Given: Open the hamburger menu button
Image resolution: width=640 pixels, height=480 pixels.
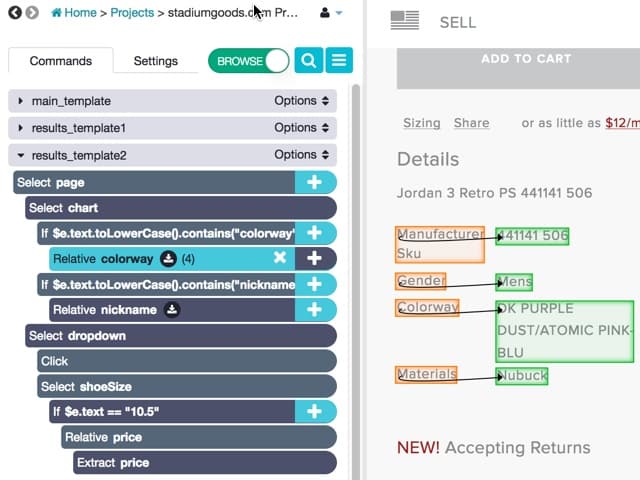Looking at the screenshot, I should pos(339,60).
